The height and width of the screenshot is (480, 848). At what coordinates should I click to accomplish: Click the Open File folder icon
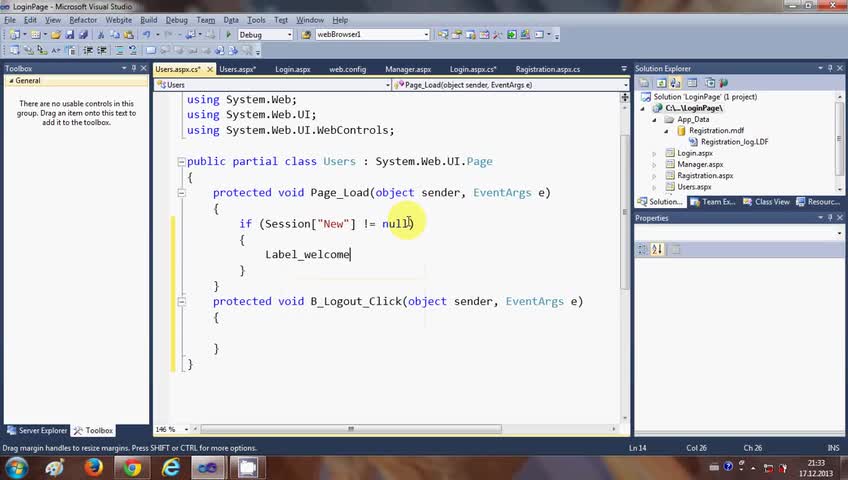[x=56, y=35]
